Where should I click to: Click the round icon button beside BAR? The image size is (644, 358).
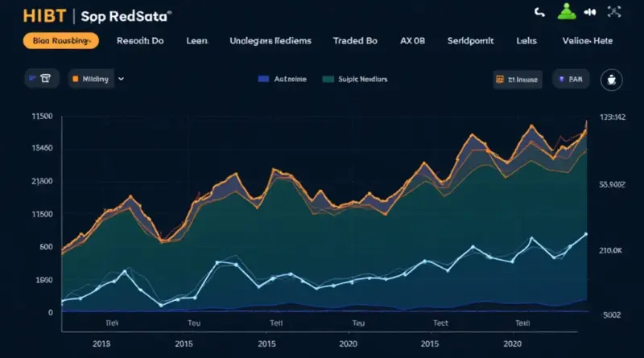click(x=611, y=79)
